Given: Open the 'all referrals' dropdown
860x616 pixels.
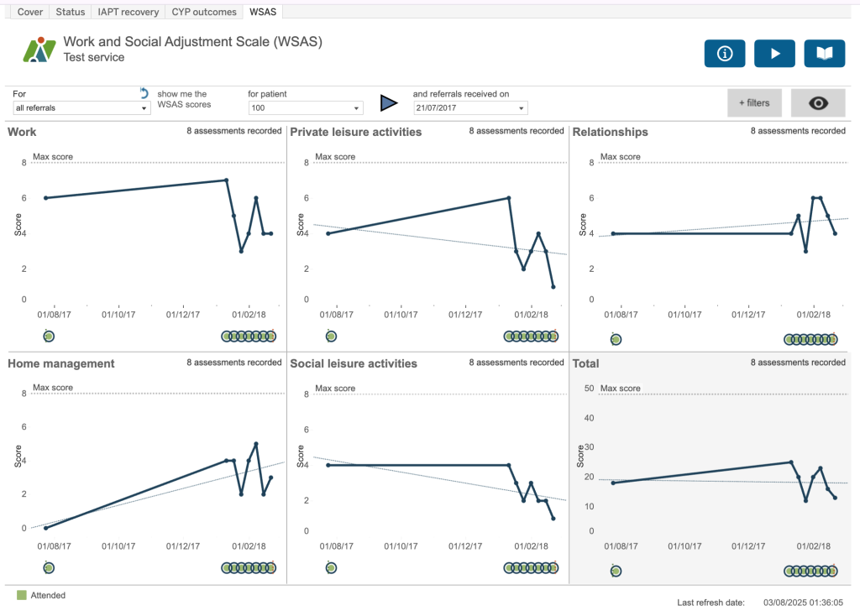Looking at the screenshot, I should [81, 108].
